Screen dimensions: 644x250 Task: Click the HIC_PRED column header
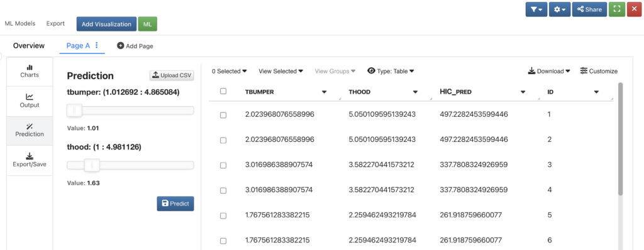pos(455,92)
